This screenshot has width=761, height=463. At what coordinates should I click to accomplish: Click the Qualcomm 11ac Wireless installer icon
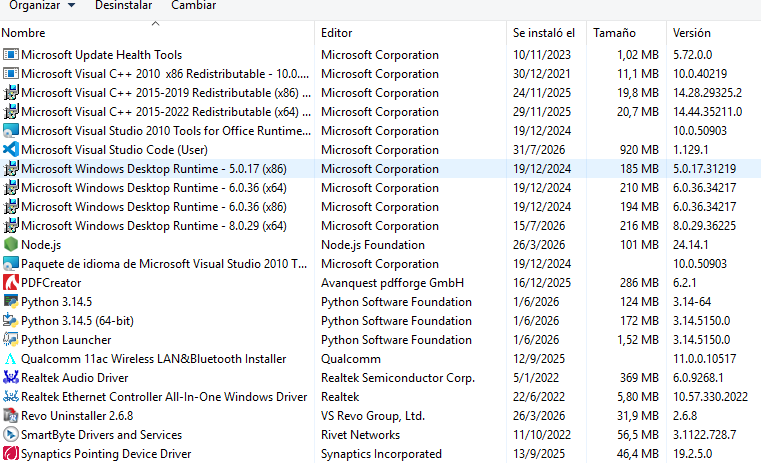(11, 359)
